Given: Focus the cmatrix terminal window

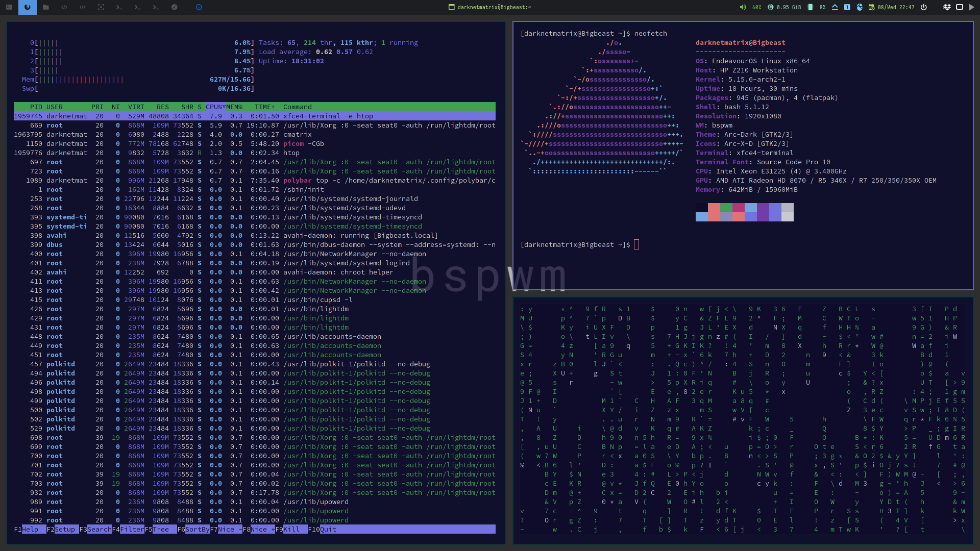Looking at the screenshot, I should tap(743, 421).
